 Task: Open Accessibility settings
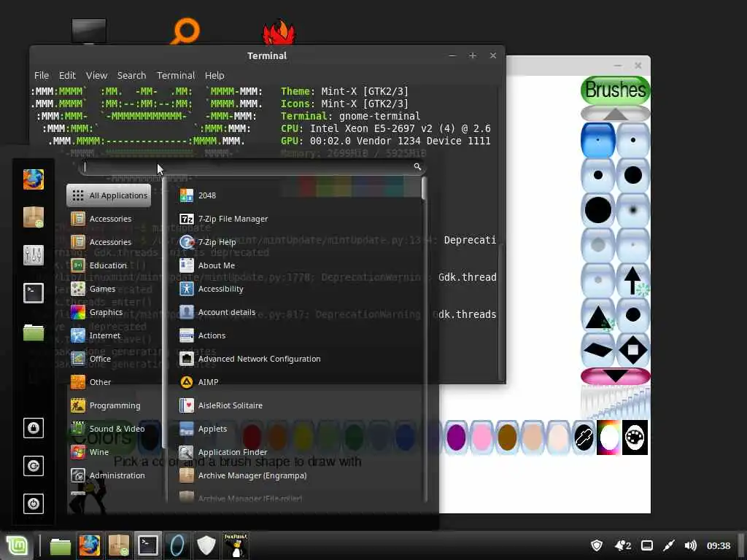click(211, 289)
